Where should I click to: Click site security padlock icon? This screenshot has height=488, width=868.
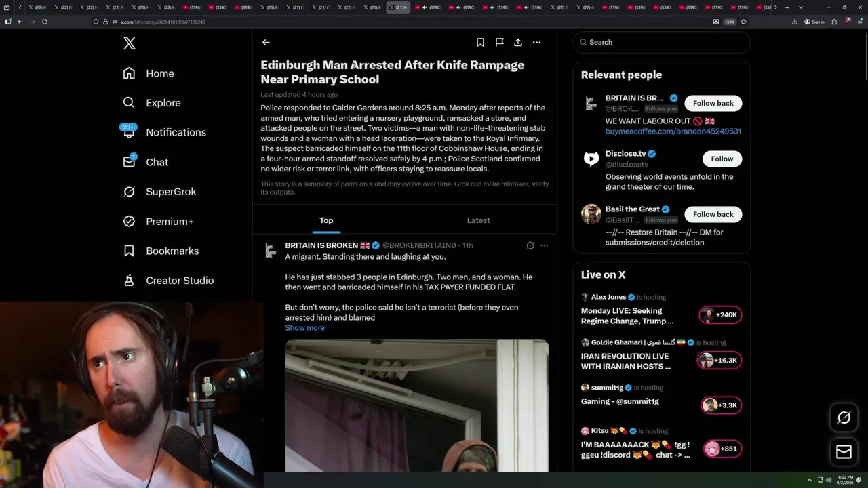(105, 22)
